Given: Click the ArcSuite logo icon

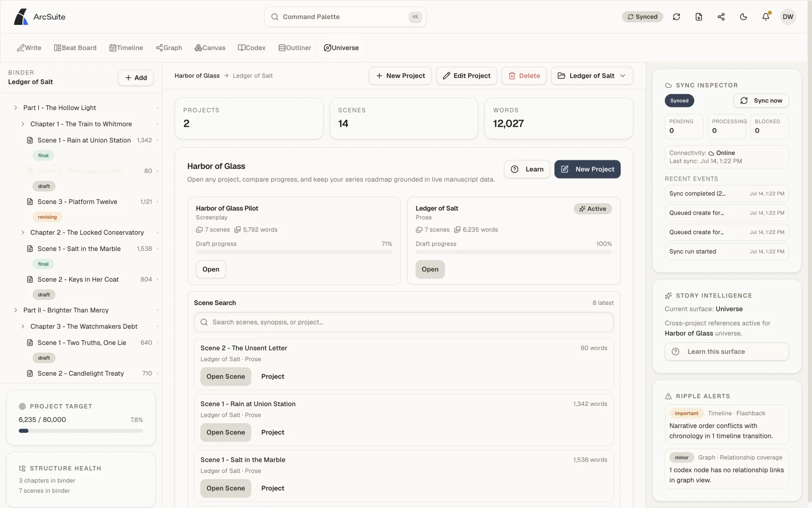Looking at the screenshot, I should [21, 17].
